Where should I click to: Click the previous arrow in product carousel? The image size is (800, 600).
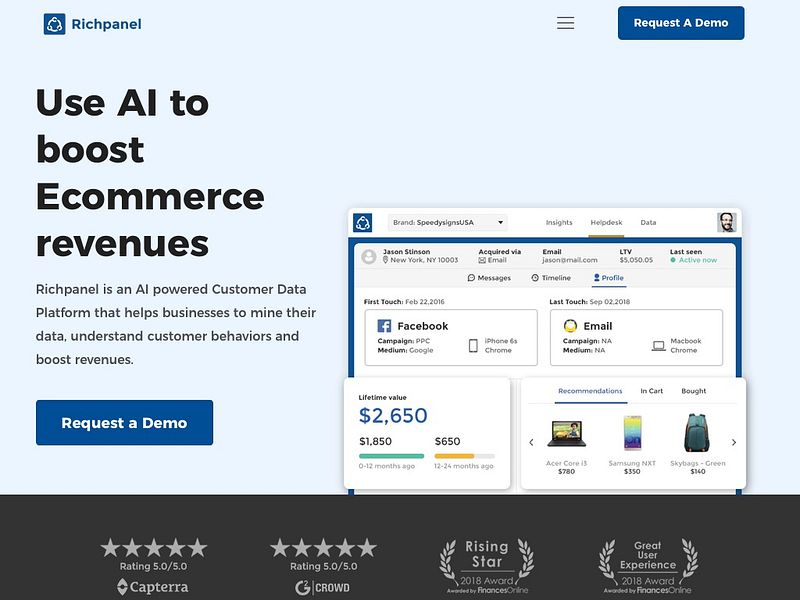click(x=531, y=442)
